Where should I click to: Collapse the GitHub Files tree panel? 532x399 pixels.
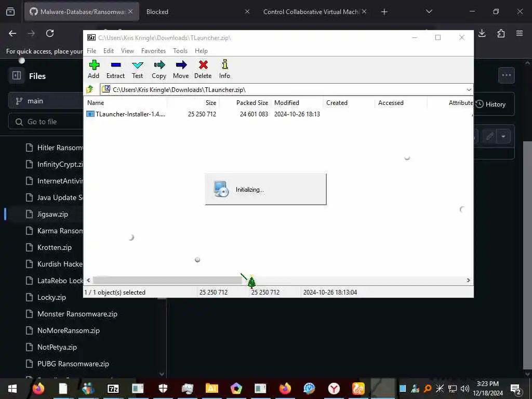pos(17,75)
